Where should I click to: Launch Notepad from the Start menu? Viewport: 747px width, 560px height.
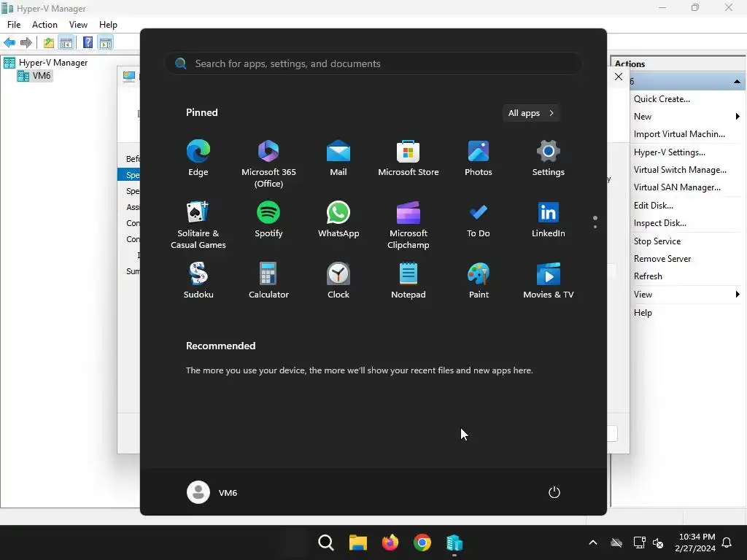coord(409,281)
